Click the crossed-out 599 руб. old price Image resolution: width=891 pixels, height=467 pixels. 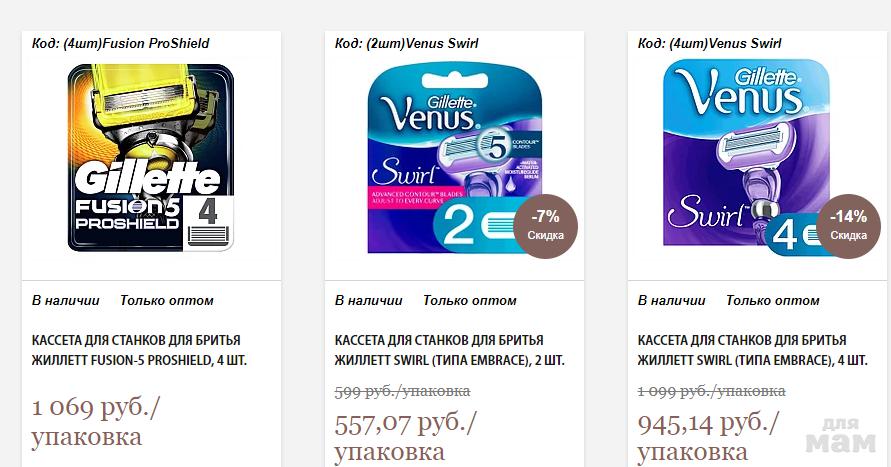coord(402,391)
